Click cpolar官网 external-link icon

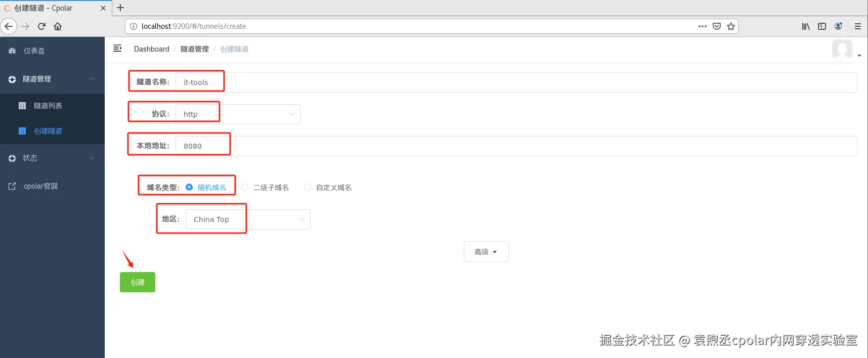pyautogui.click(x=12, y=186)
